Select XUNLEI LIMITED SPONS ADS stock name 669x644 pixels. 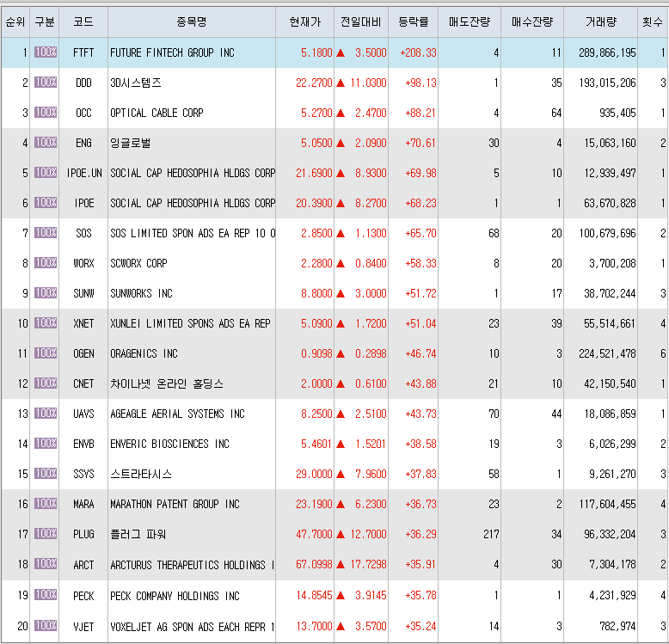(x=190, y=323)
